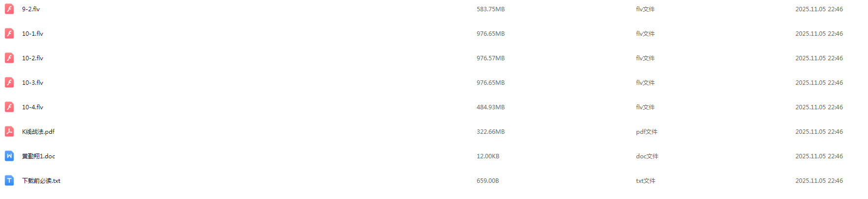Click the flv icon beside 9-2.flv
The image size is (868, 199).
pos(9,9)
